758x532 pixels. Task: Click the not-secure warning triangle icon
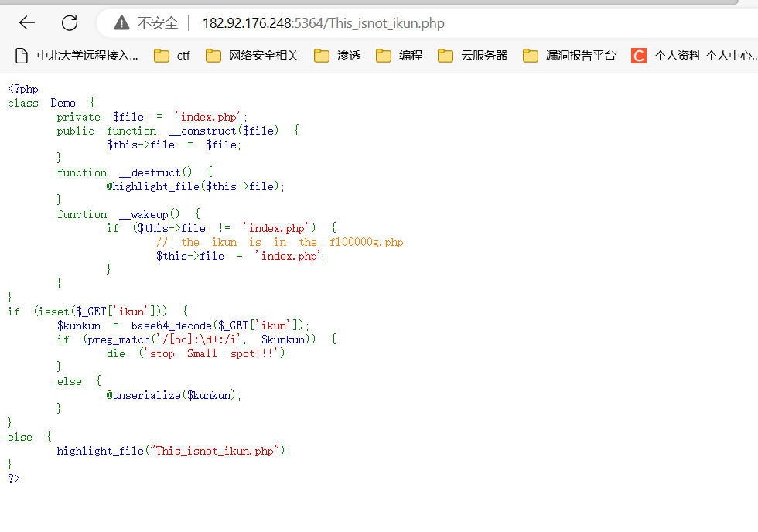(121, 23)
